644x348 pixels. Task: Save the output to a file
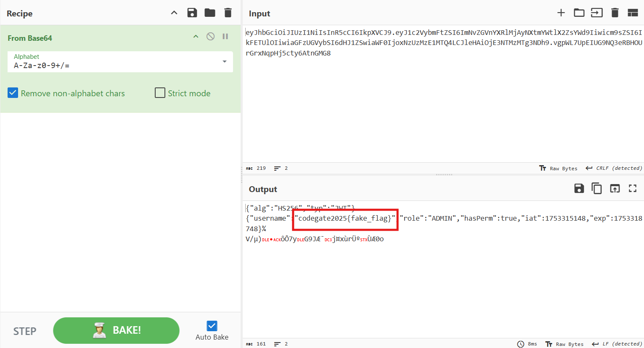tap(579, 188)
